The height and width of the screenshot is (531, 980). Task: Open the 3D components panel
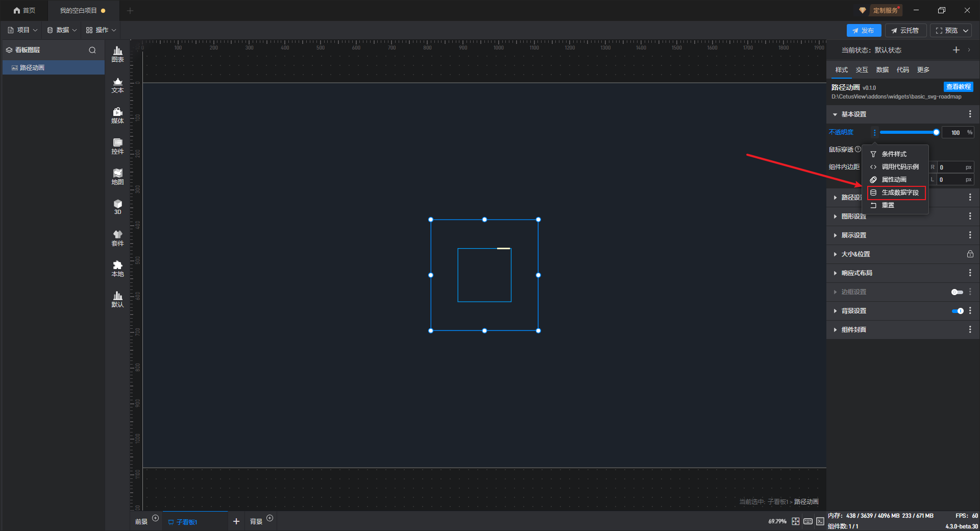click(x=117, y=207)
